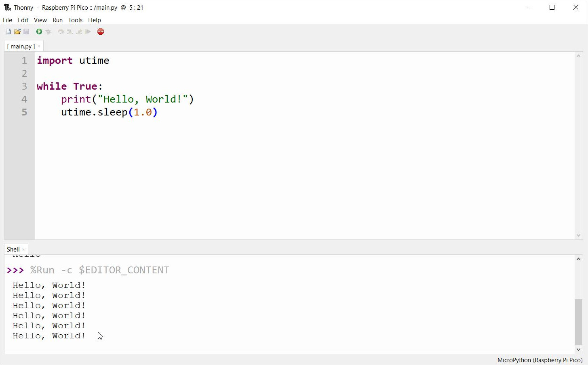The width and height of the screenshot is (588, 365).
Task: Click the Save floppy disk icon
Action: point(27,32)
